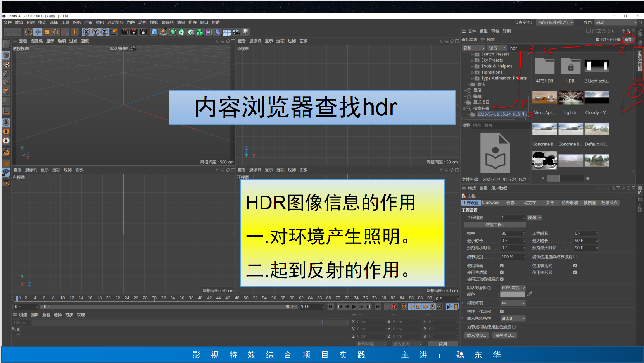Open the 渲染 menu
The image size is (644, 363).
[x=181, y=22]
